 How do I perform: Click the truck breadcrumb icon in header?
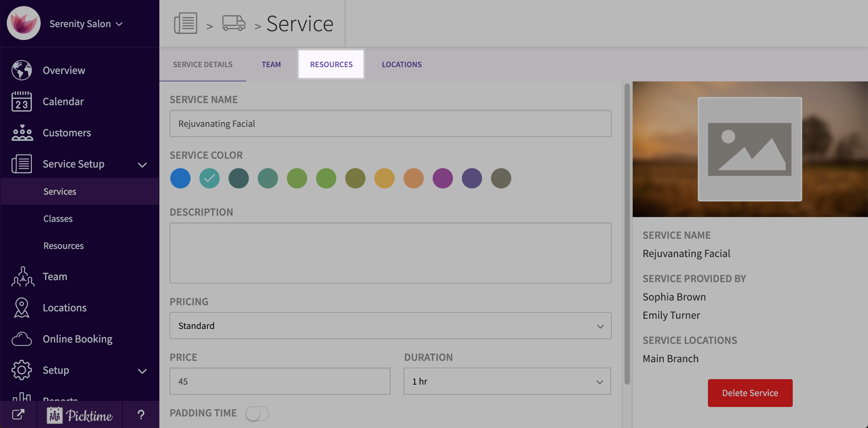(x=234, y=23)
